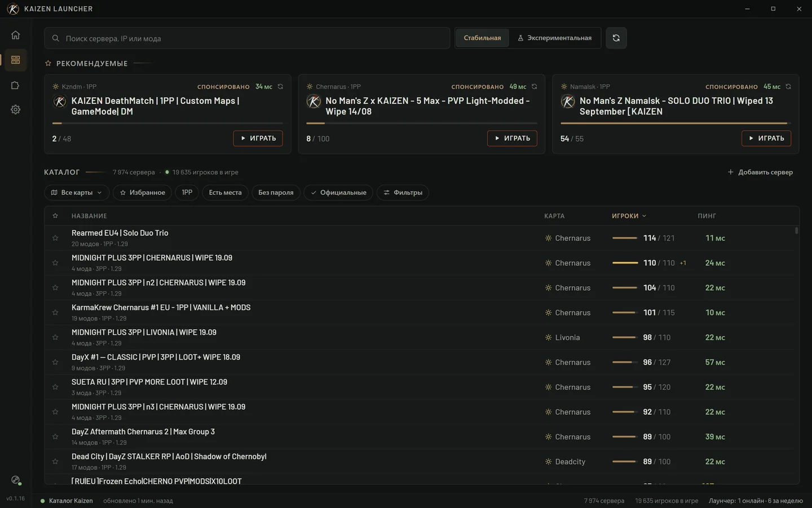Star the KarmaKrew Chernarus #1 EU server

pos(55,312)
